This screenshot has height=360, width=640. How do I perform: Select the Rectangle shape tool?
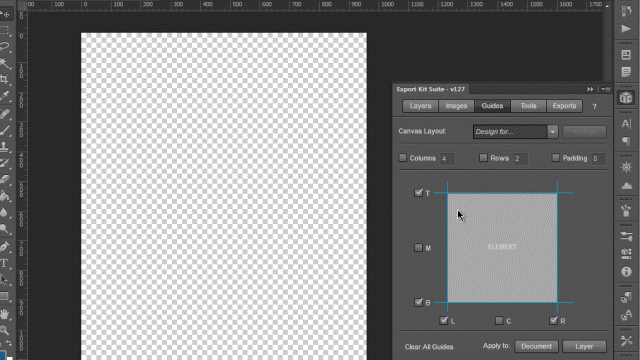click(4, 296)
